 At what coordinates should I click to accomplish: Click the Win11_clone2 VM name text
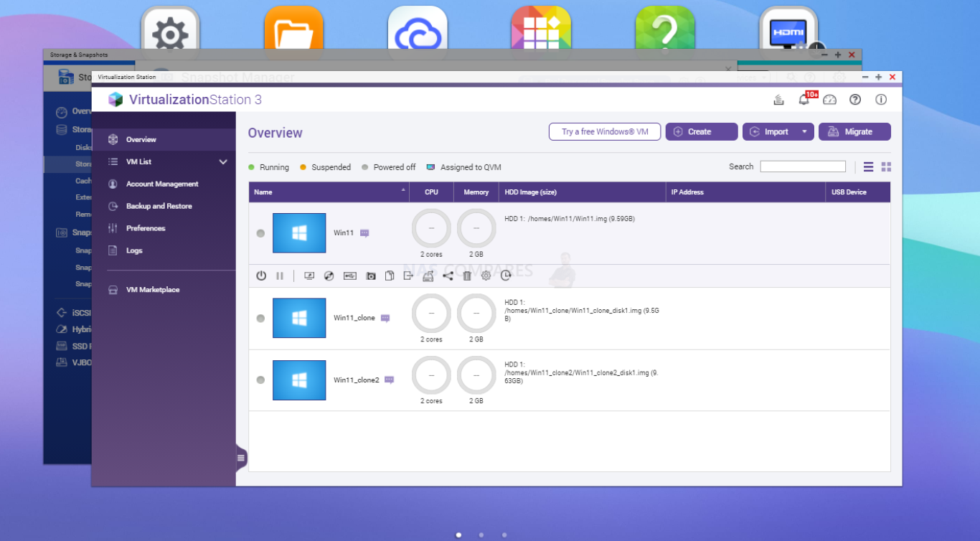coord(357,380)
